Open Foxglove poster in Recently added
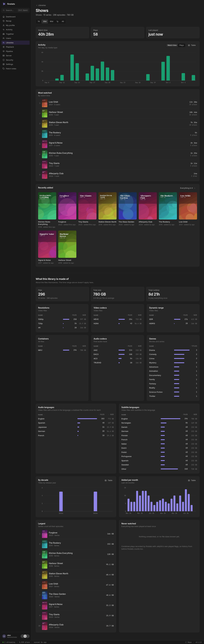This screenshot has width=204, height=644. [67, 206]
